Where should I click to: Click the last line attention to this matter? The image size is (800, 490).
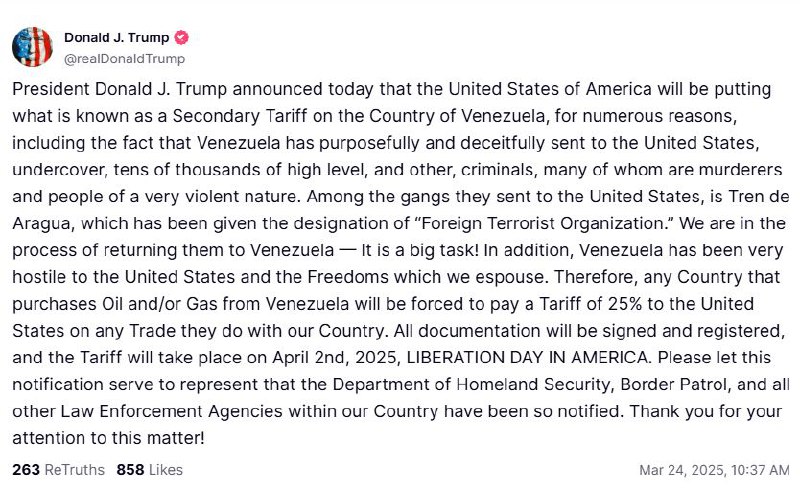(x=108, y=438)
